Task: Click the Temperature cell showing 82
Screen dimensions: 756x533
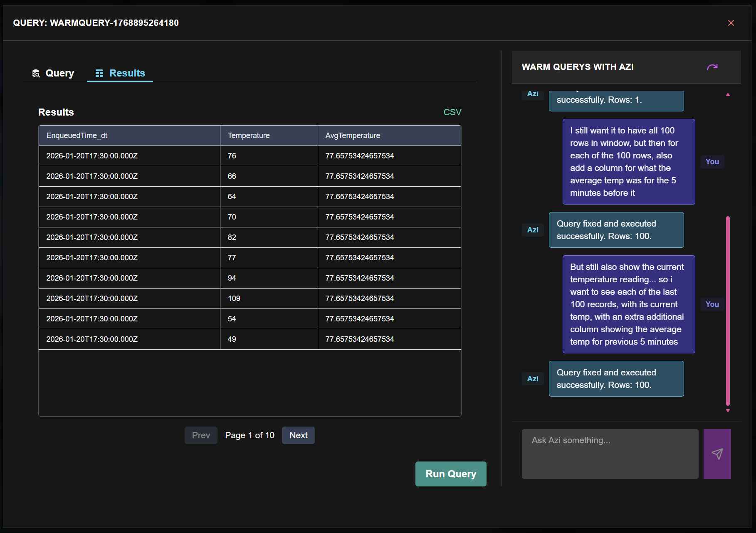Action: pos(269,237)
